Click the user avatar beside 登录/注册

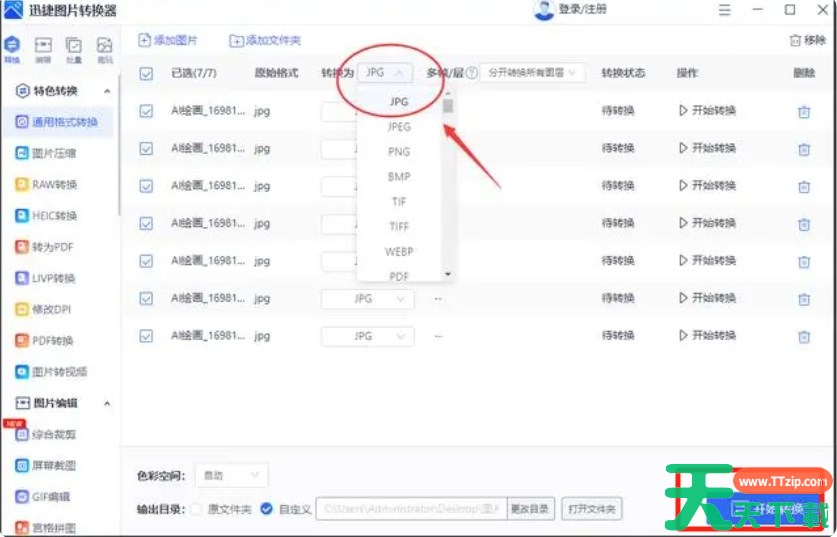(543, 10)
